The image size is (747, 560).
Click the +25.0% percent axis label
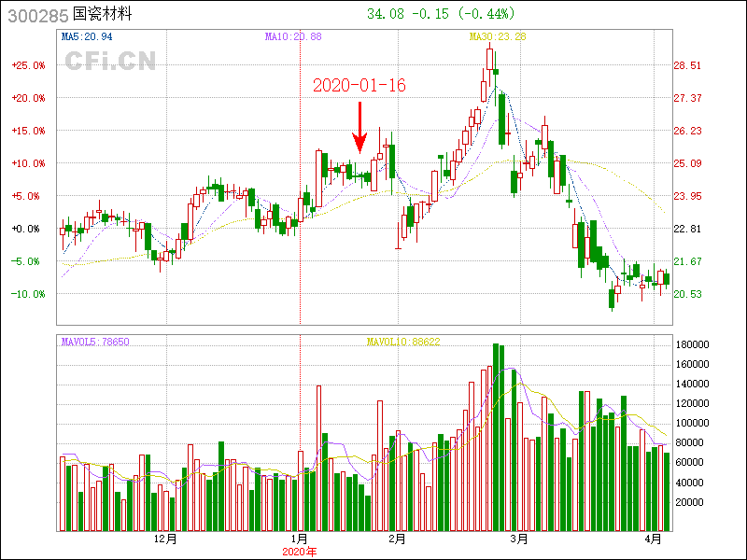(28, 65)
